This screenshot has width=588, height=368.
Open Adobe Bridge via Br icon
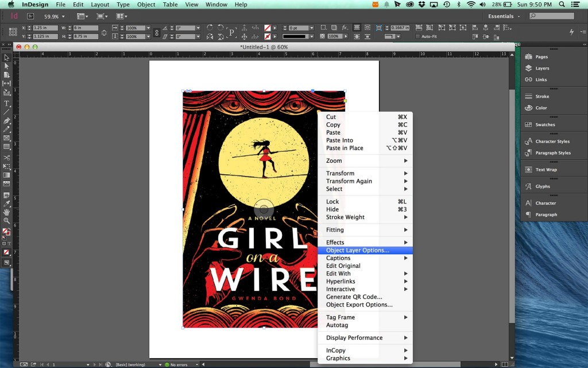click(x=30, y=16)
